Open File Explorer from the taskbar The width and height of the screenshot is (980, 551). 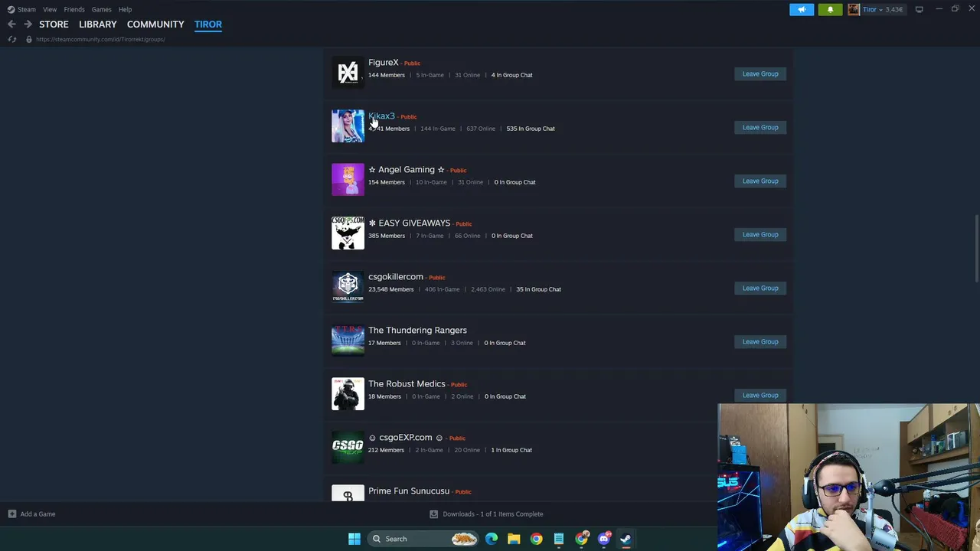click(514, 539)
